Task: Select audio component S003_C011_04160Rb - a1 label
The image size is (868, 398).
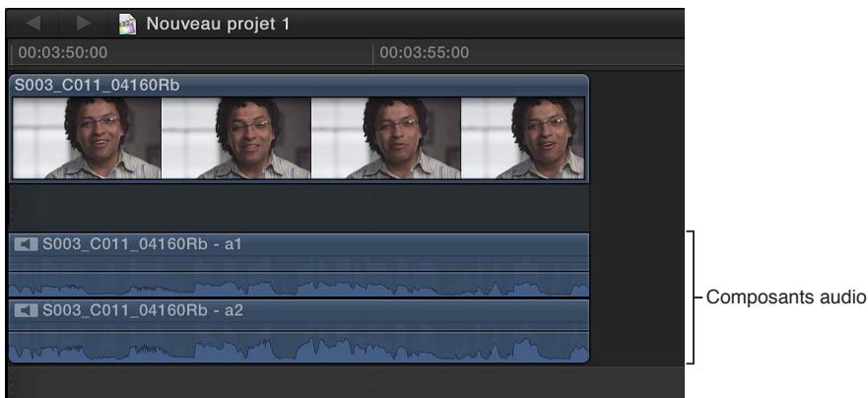Action: [142, 244]
